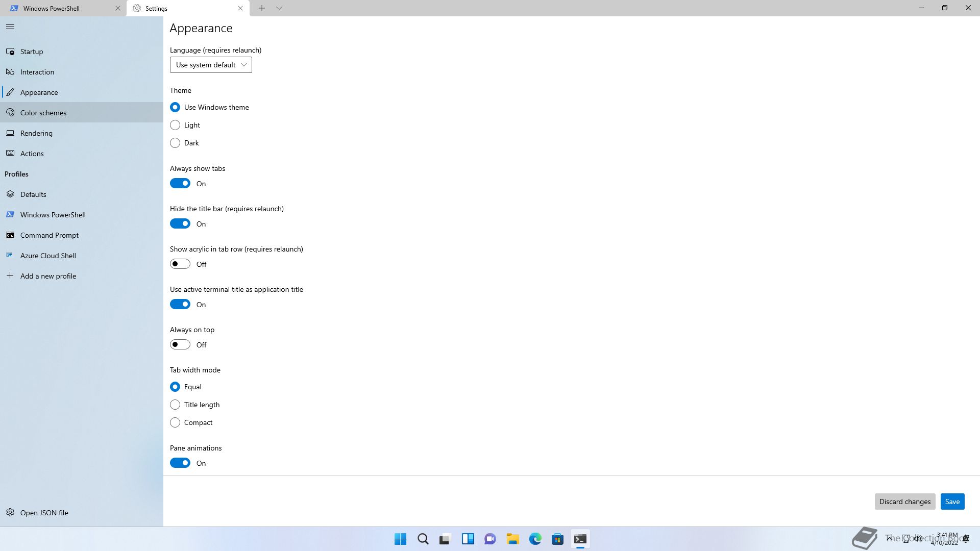Screen dimensions: 980x551
Task: Select Title length tab width mode
Action: (175, 405)
